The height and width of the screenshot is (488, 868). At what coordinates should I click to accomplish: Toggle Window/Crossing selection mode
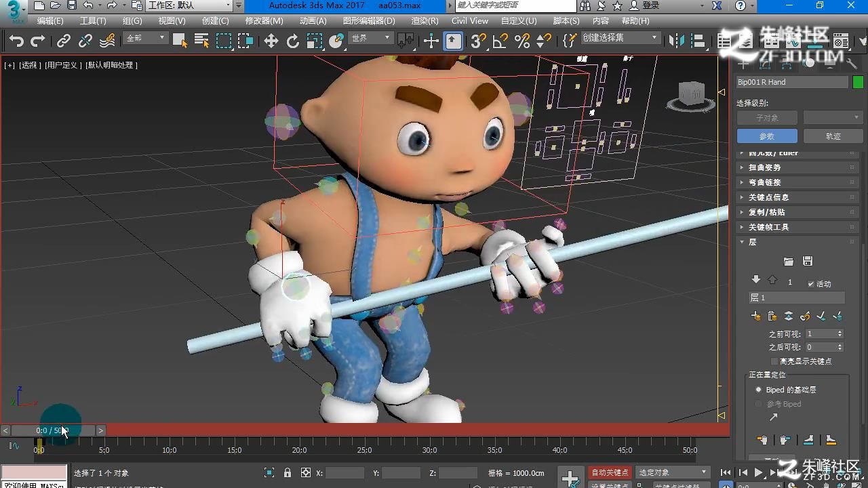(245, 41)
